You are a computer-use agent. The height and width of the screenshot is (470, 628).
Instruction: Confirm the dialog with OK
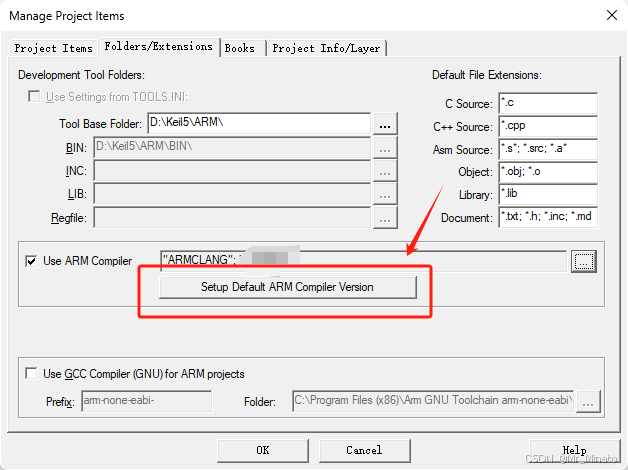[263, 450]
